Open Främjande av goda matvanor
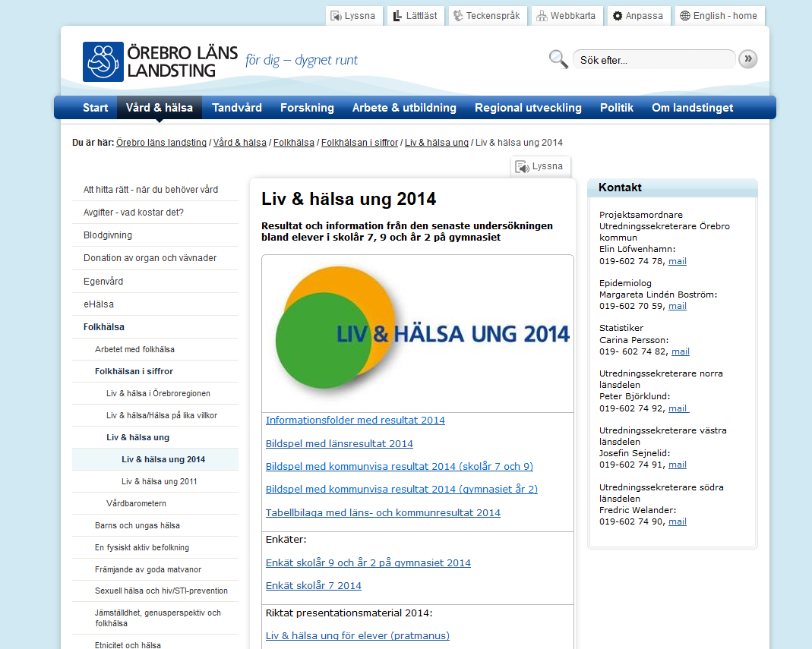The height and width of the screenshot is (649, 812). click(156, 569)
